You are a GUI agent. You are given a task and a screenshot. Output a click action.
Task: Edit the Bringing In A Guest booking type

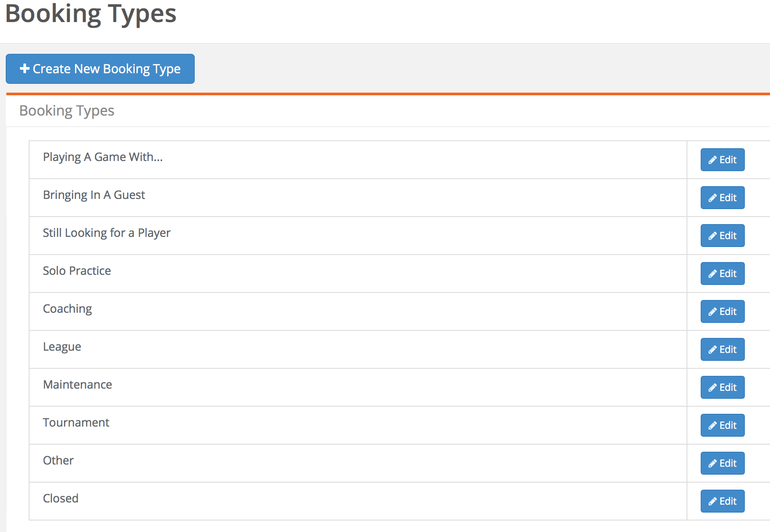[722, 198]
